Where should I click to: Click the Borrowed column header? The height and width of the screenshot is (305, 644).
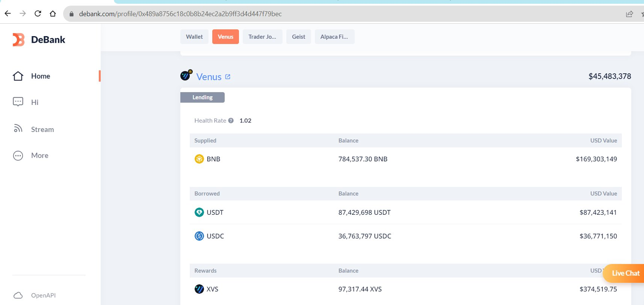pos(207,194)
